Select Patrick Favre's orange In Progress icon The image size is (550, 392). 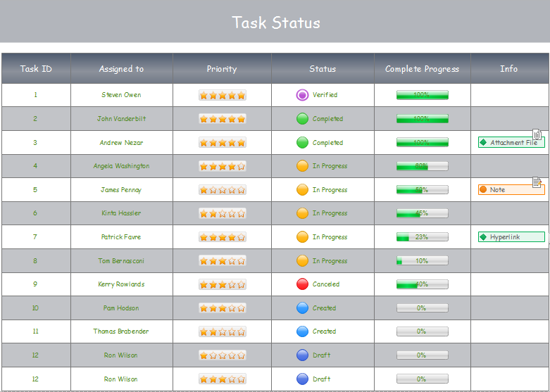[x=302, y=237]
